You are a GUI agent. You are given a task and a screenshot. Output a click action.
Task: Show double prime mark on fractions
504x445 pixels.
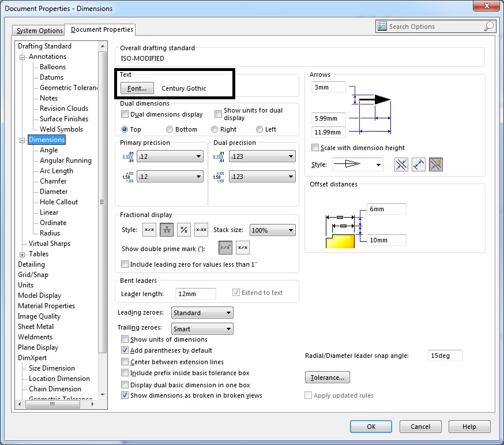[225, 248]
